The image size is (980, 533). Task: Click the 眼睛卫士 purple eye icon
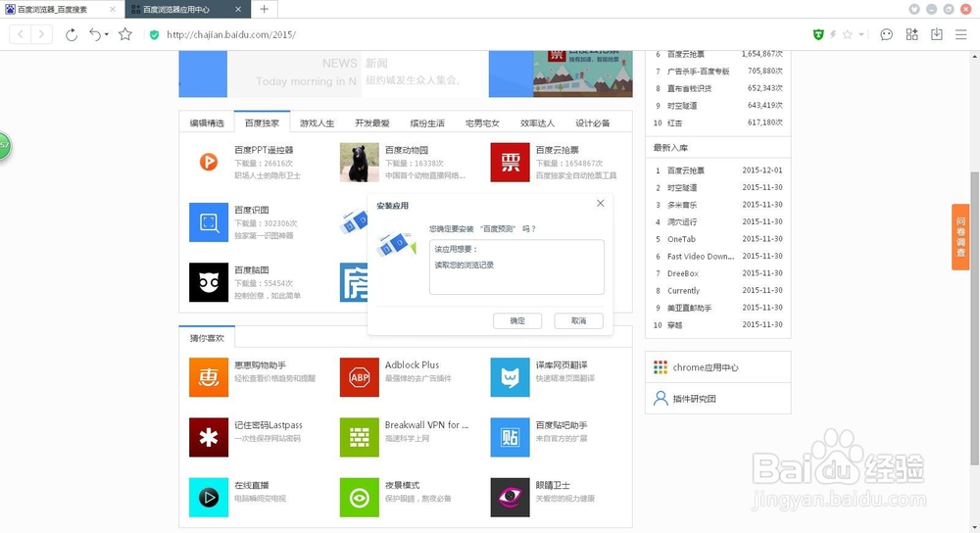[510, 497]
